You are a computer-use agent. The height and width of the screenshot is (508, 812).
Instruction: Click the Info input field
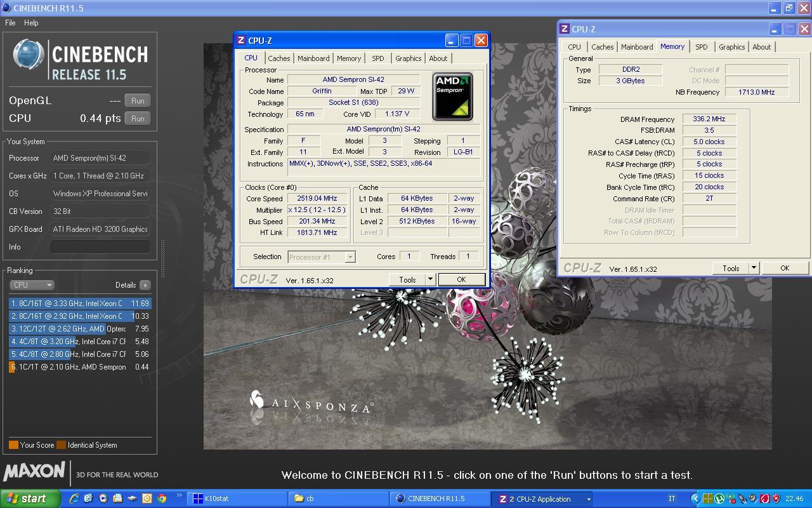click(100, 247)
